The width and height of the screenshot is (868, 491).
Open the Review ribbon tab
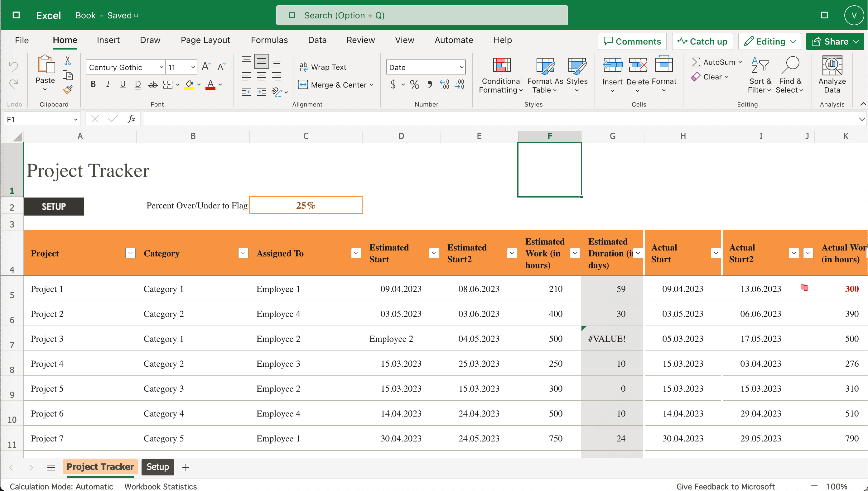tap(360, 40)
